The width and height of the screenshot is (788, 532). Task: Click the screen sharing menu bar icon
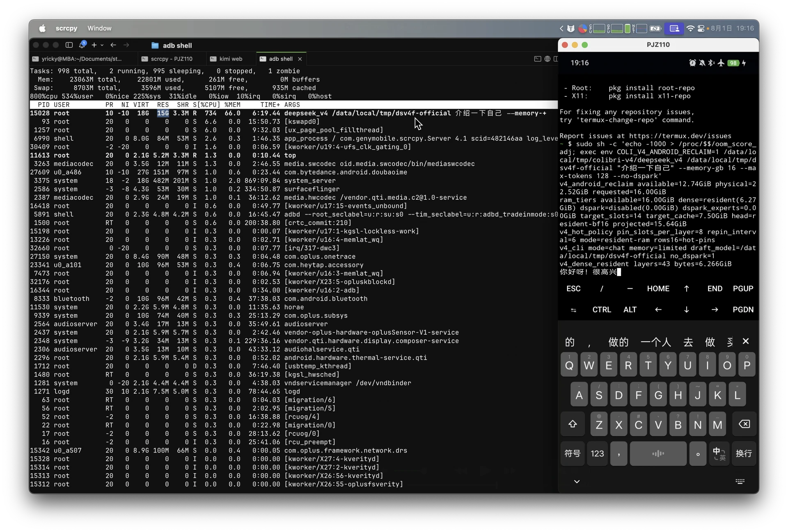(x=674, y=28)
